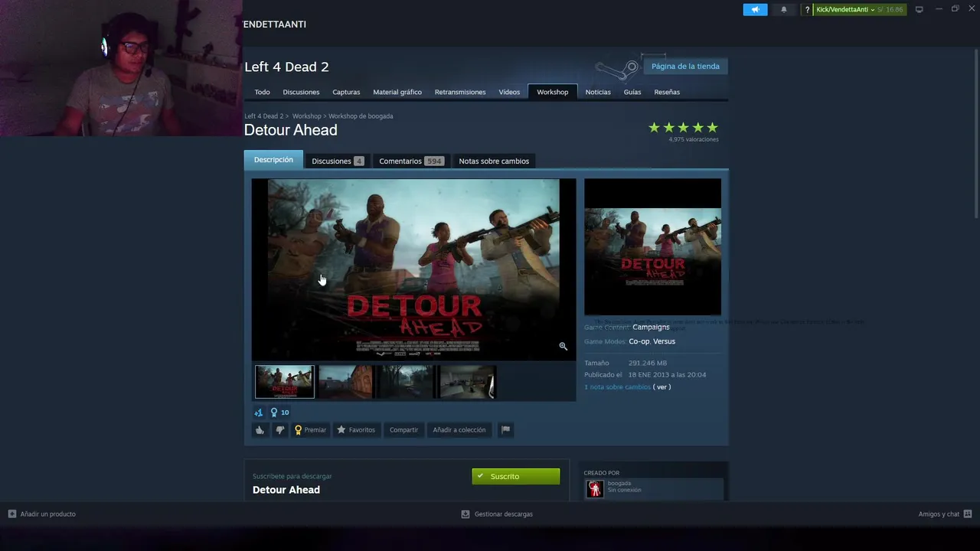980x551 pixels.
Task: Open the Reseñas tab
Action: [x=667, y=92]
